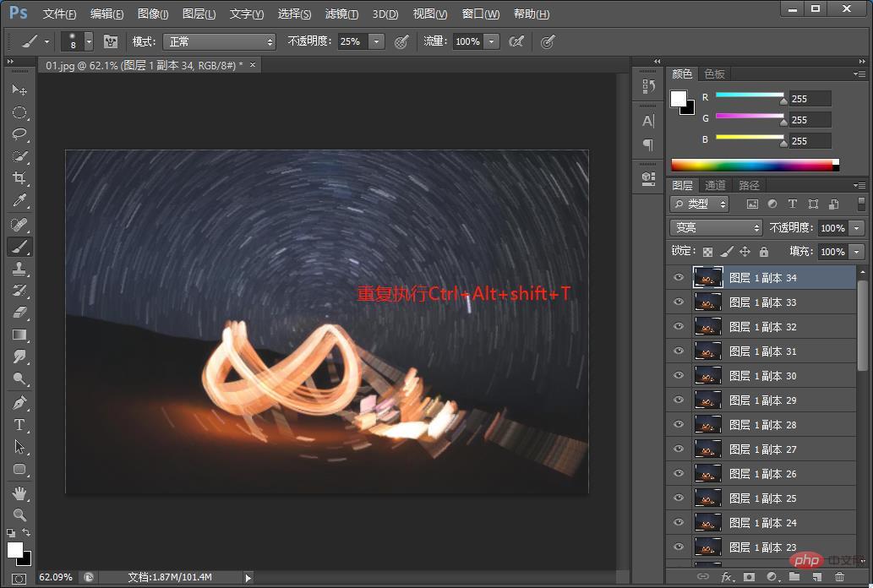873x588 pixels.
Task: Switch to the 通道 tab
Action: click(x=716, y=185)
